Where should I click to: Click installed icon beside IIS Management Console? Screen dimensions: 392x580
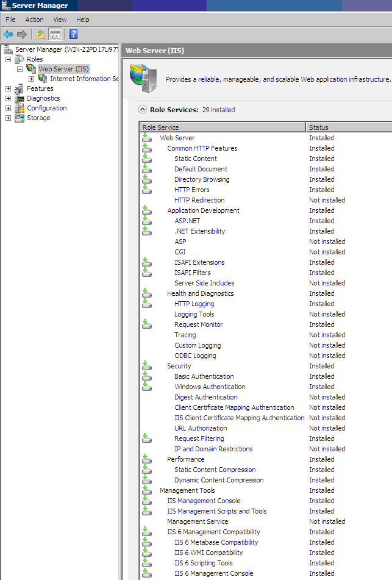point(147,500)
